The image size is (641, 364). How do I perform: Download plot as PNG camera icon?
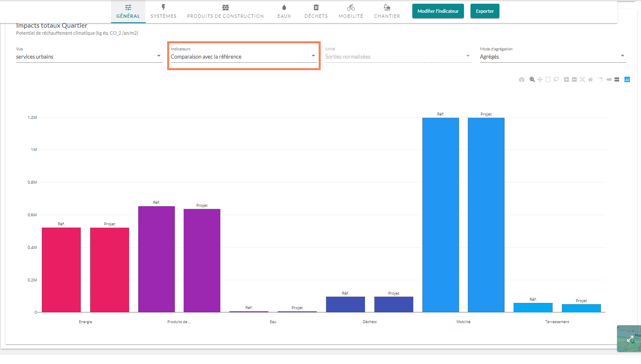click(522, 80)
